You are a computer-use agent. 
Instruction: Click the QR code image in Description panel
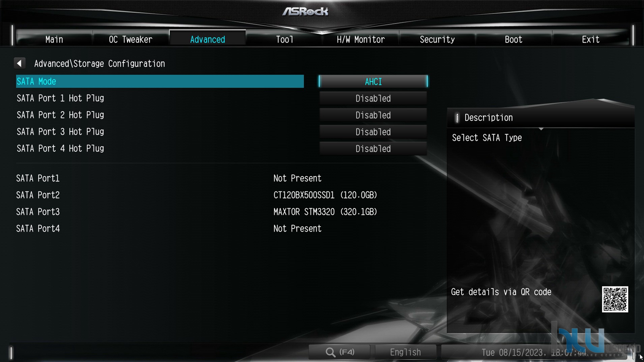click(x=615, y=299)
